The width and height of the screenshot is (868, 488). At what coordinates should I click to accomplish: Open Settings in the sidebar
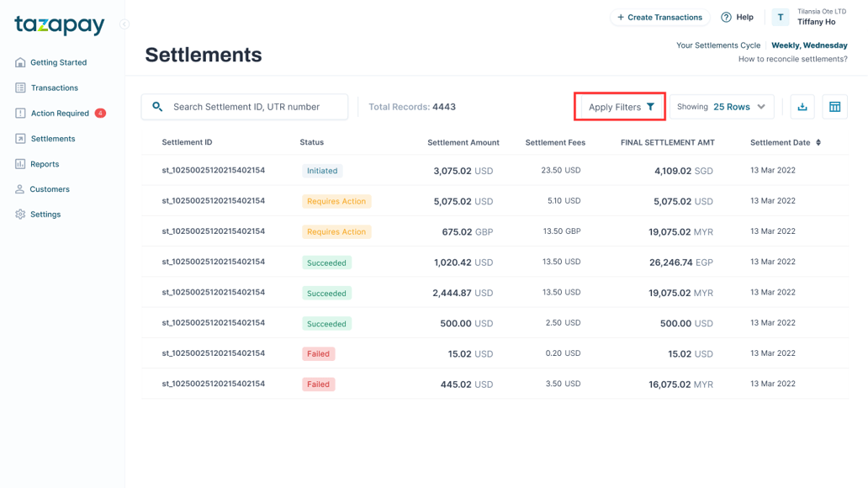point(45,215)
